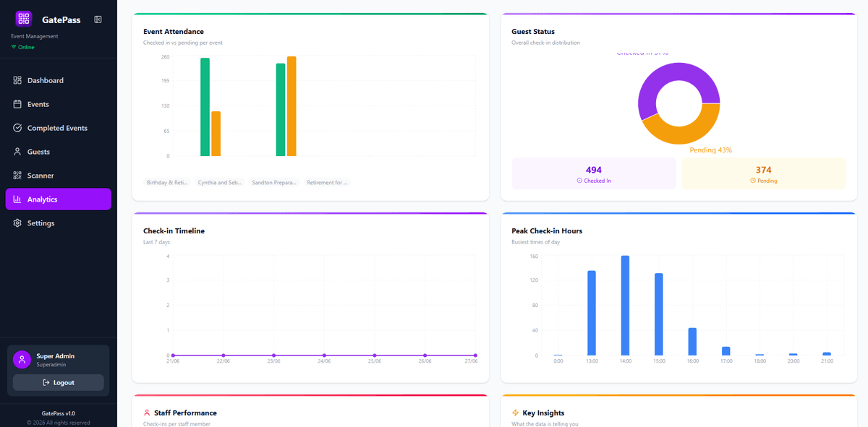Click the Super Admin avatar icon
The height and width of the screenshot is (427, 868).
coord(22,360)
